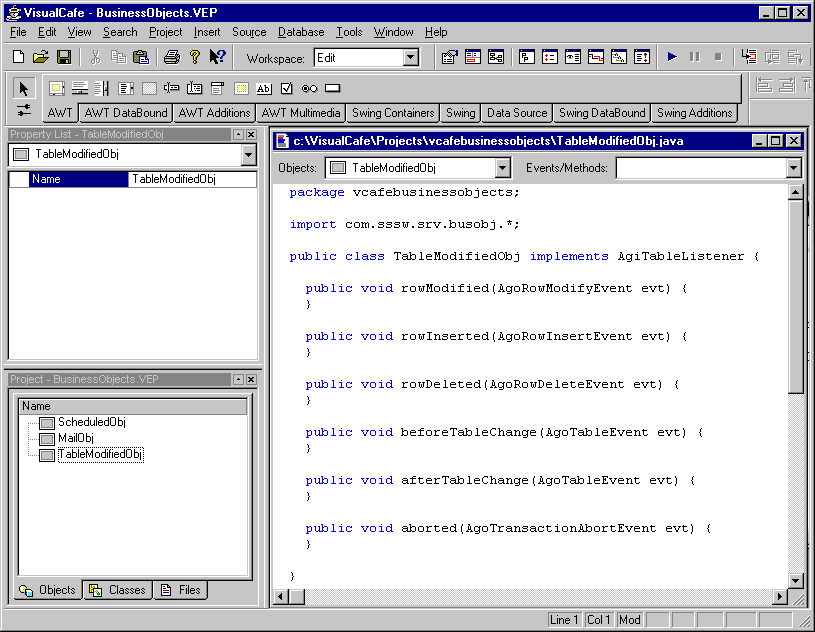Click the window icon with red bullet list

(x=550, y=57)
